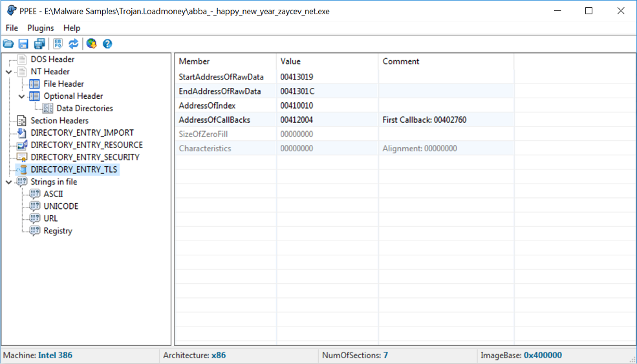Image resolution: width=637 pixels, height=364 pixels.
Task: Click the Section Headers grid icon
Action: pyautogui.click(x=22, y=121)
